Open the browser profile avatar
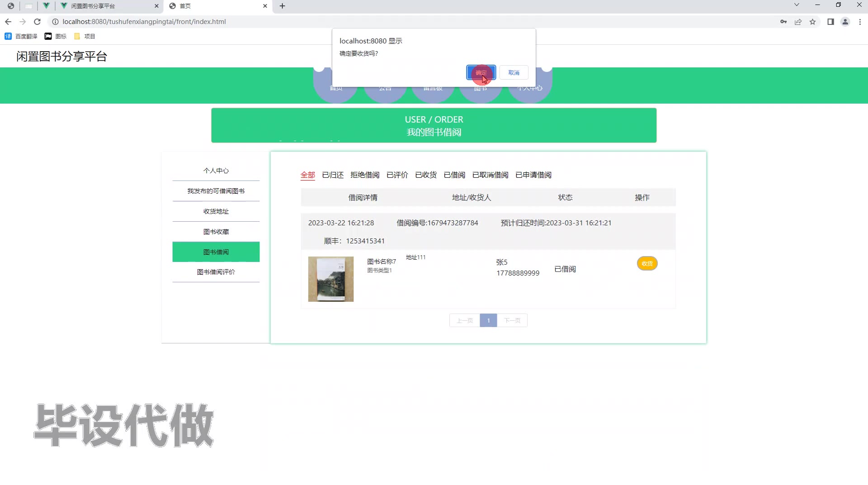868x485 pixels. [x=845, y=22]
